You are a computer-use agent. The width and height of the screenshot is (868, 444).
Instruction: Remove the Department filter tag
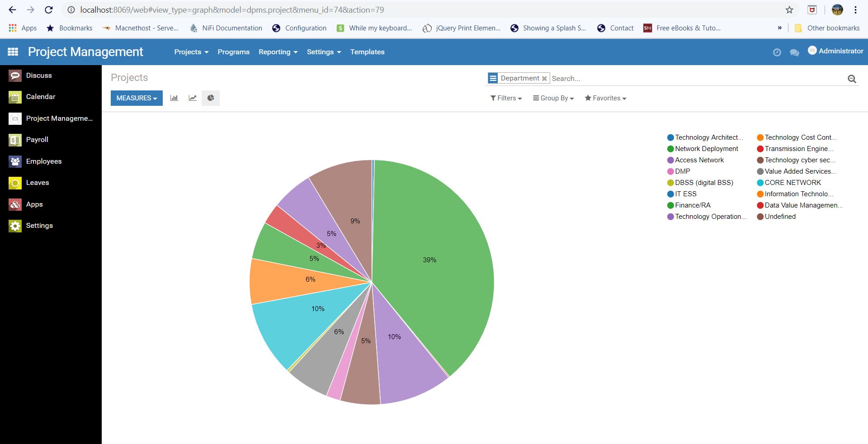(x=544, y=78)
